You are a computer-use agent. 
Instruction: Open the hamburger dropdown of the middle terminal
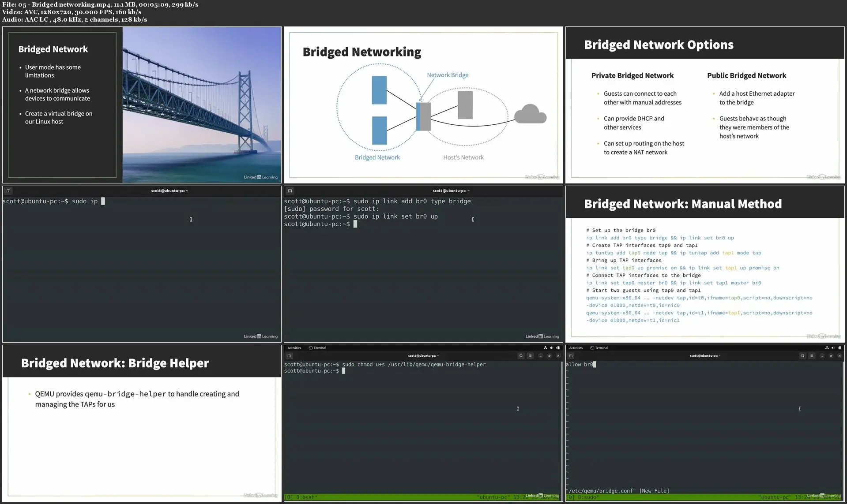click(531, 356)
